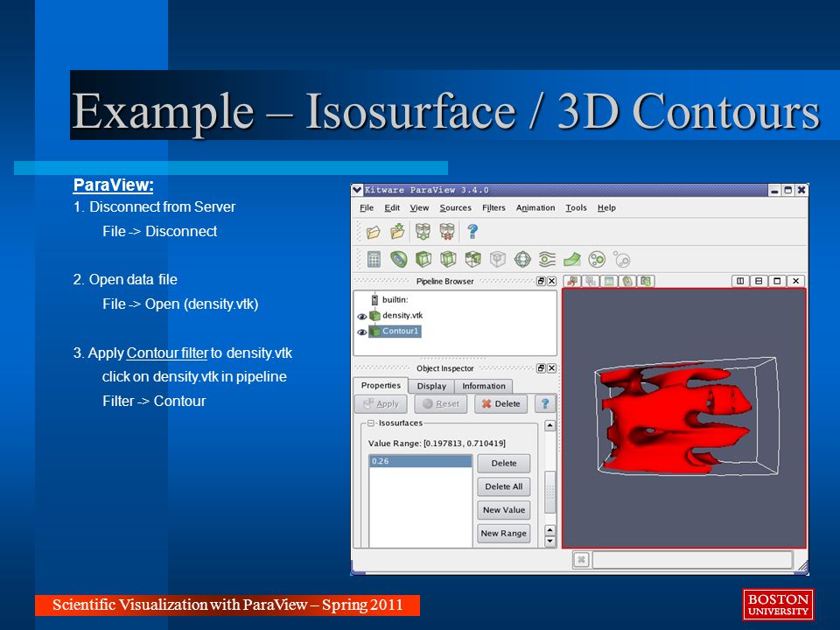The width and height of the screenshot is (840, 630).
Task: Close the 3D render view frame
Action: click(x=796, y=281)
